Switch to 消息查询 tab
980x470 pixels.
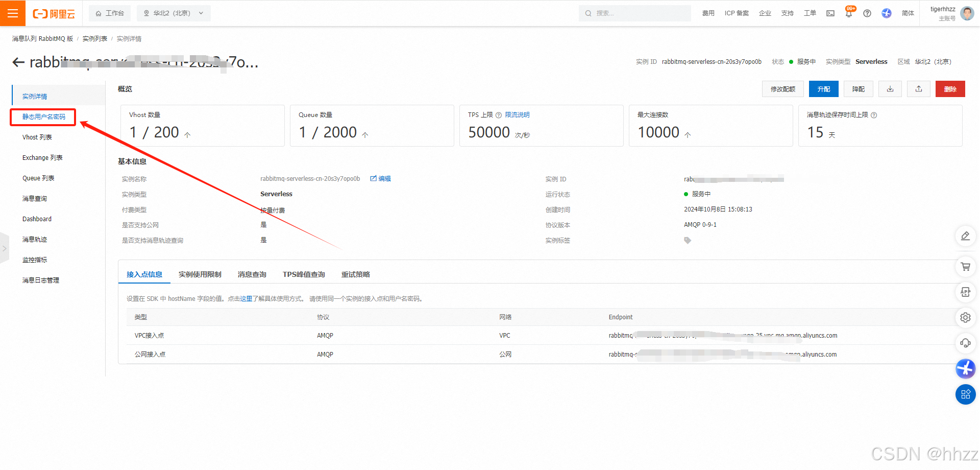(x=252, y=275)
